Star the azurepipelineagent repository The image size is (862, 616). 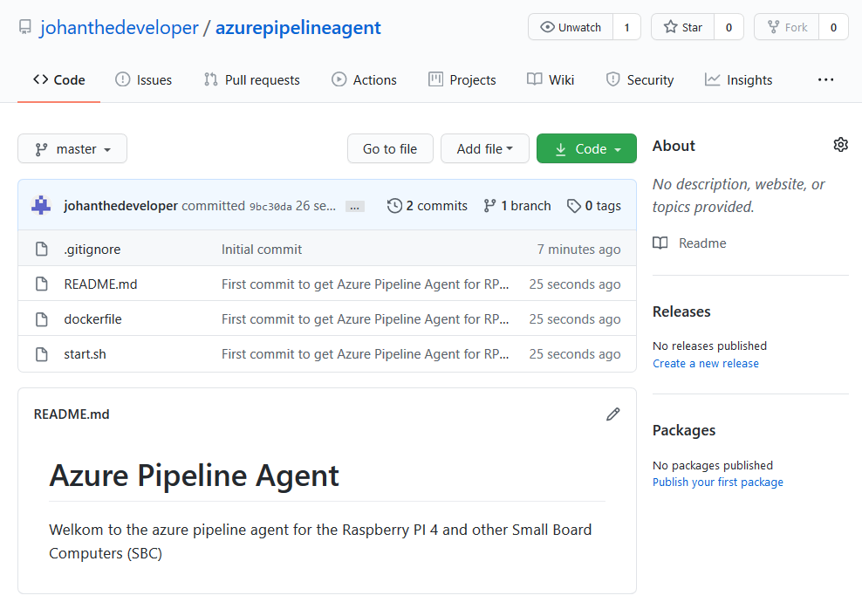click(x=683, y=27)
